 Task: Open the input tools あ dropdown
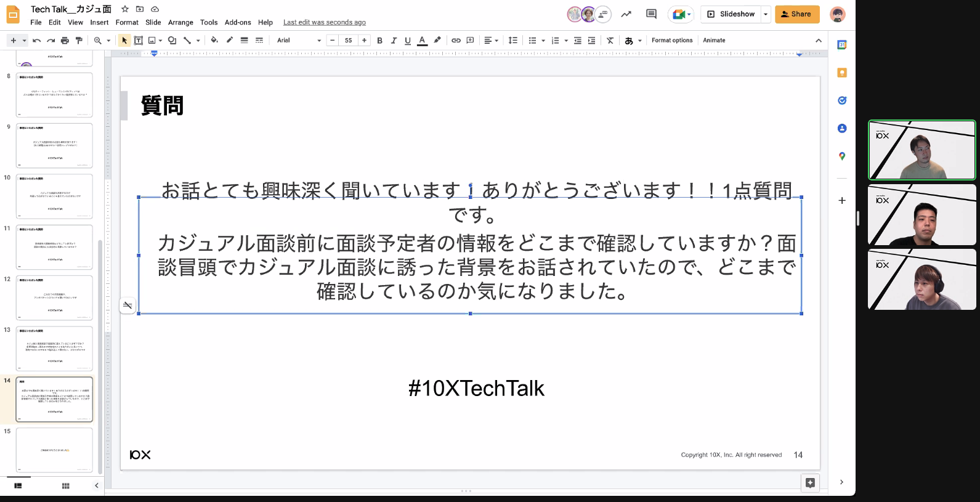pyautogui.click(x=633, y=41)
